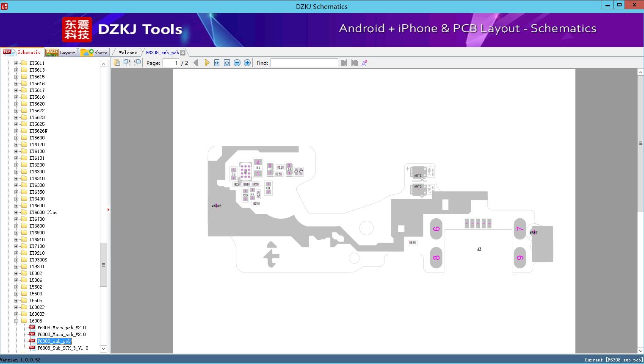Select the L6003P folder

pos(37,314)
